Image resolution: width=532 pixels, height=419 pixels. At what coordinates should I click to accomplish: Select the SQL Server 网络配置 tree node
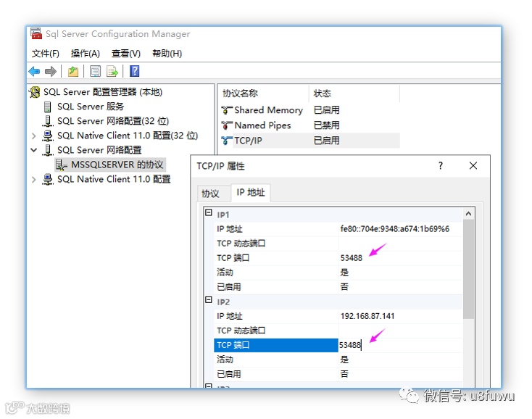[99, 150]
